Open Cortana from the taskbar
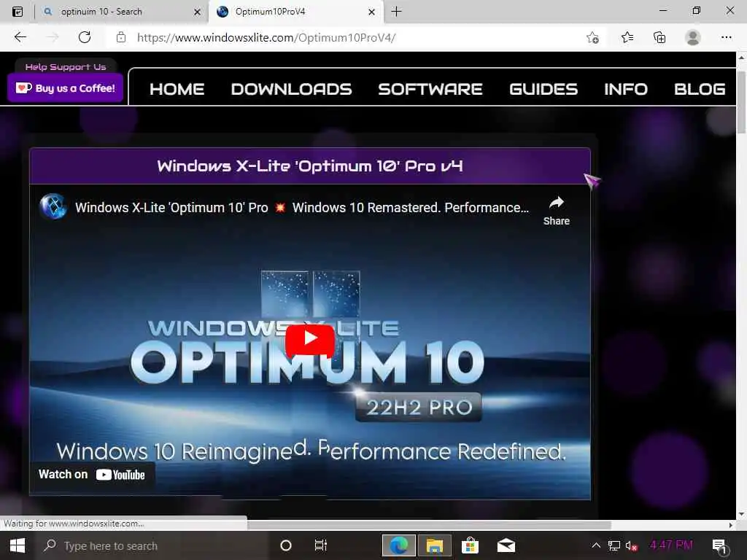 click(x=286, y=545)
